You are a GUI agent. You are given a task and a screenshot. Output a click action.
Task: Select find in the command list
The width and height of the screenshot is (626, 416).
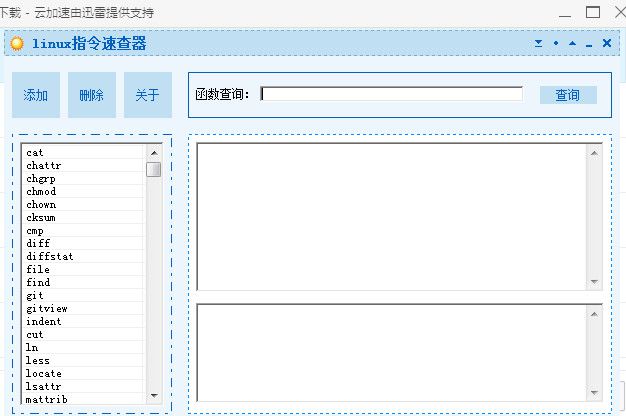pos(83,282)
